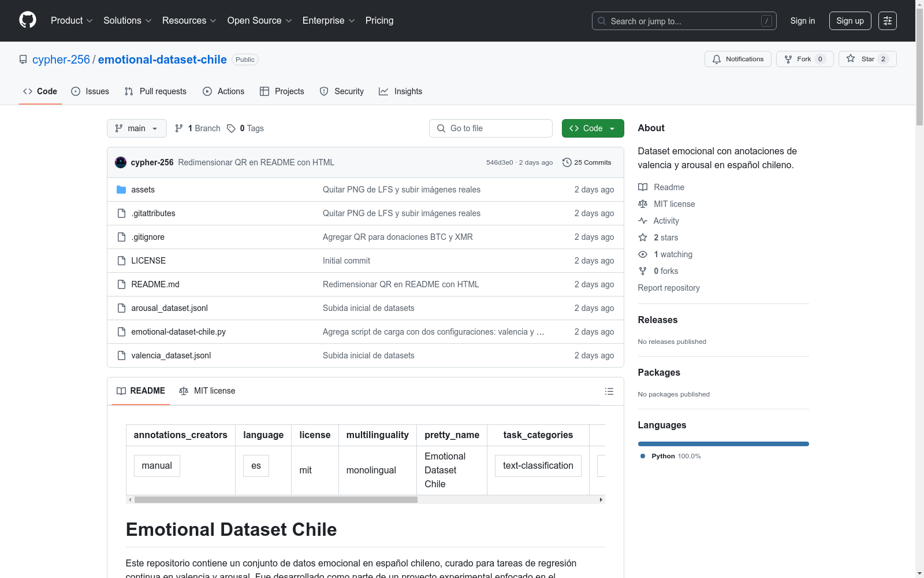Click the Python language bar
The image size is (924, 578).
(724, 444)
